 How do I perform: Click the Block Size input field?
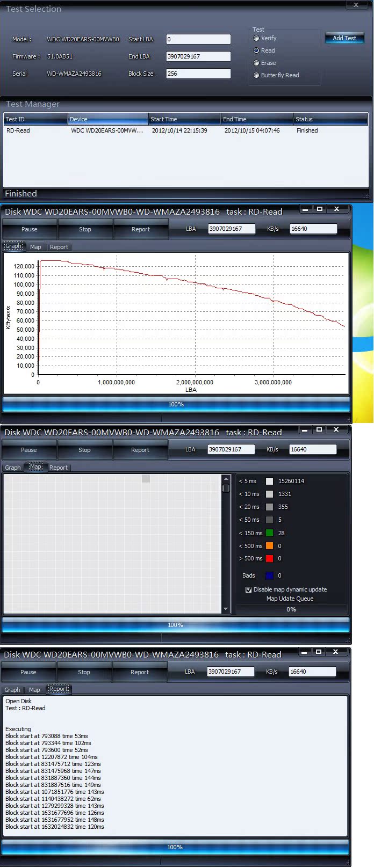[x=198, y=74]
